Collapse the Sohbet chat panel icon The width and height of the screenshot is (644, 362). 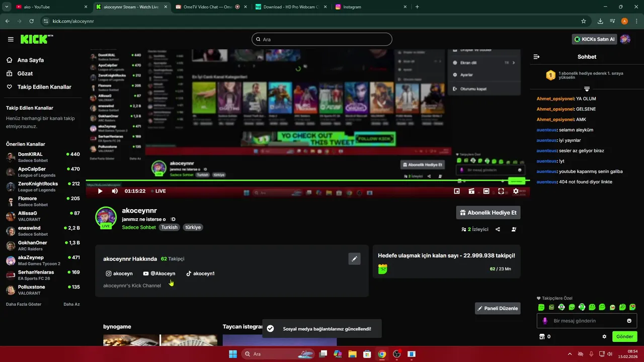536,57
